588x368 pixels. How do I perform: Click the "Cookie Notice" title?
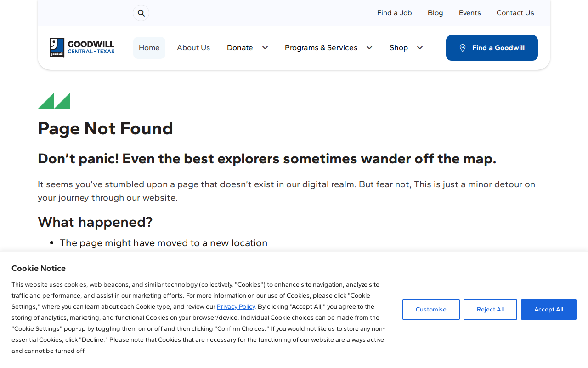39,268
